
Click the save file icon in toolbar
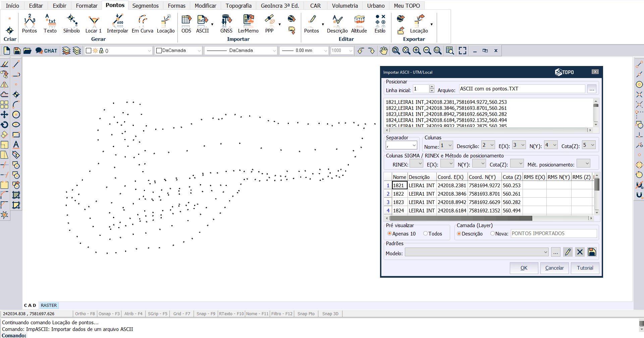point(17,51)
